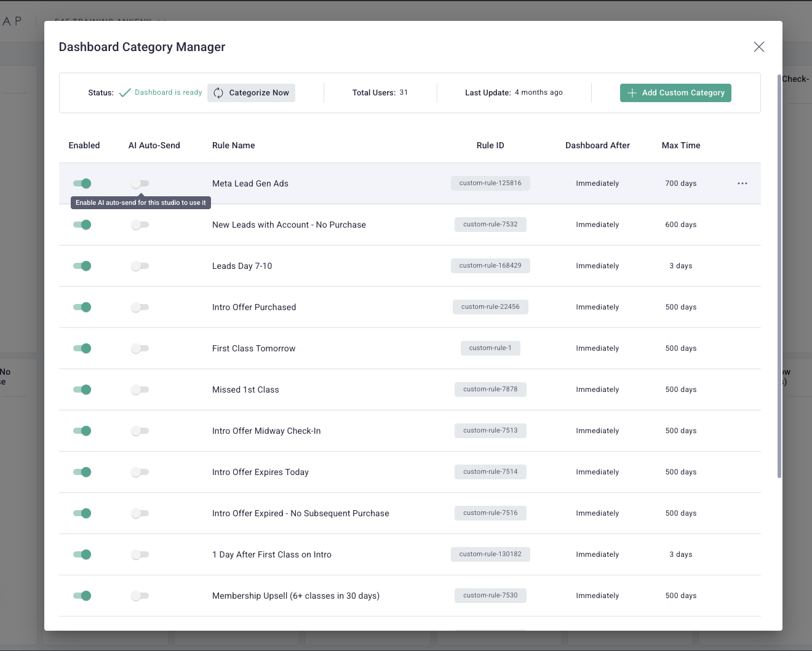Click rule ID custom-rule-1
The width and height of the screenshot is (812, 651).
[490, 348]
